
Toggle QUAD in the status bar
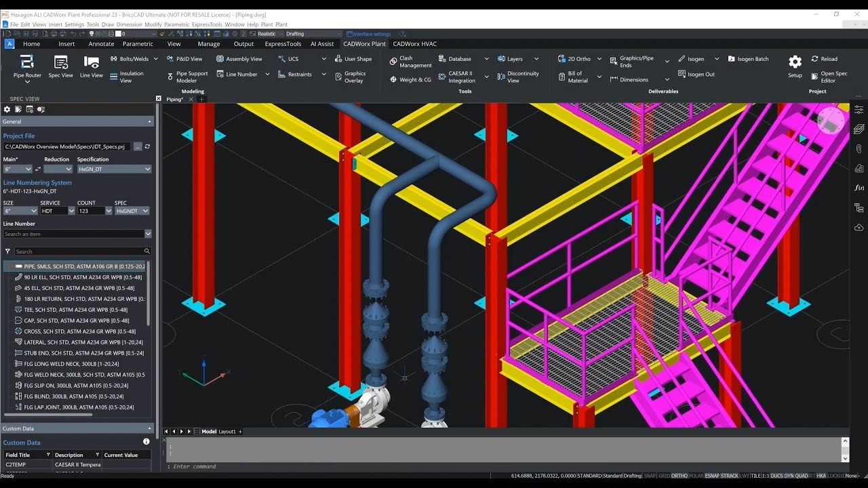pyautogui.click(x=802, y=476)
